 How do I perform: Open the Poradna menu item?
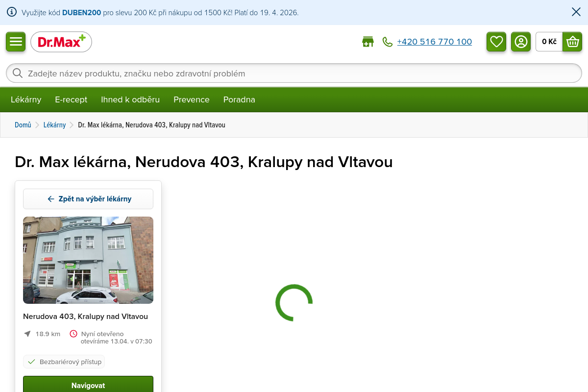click(239, 99)
